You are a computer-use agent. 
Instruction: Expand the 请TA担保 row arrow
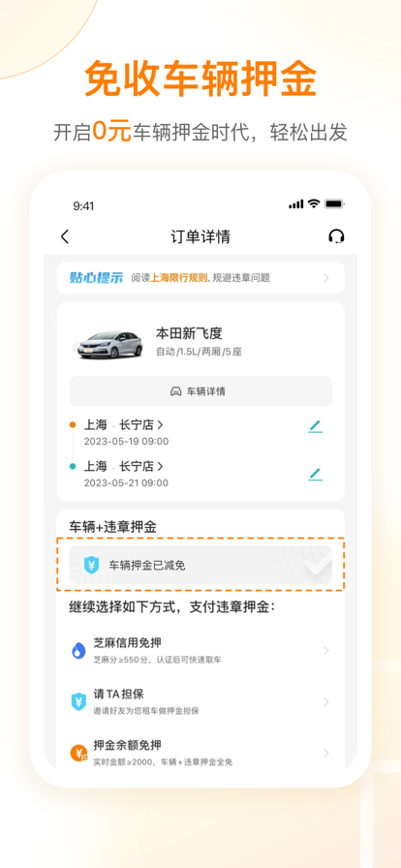pos(326,702)
